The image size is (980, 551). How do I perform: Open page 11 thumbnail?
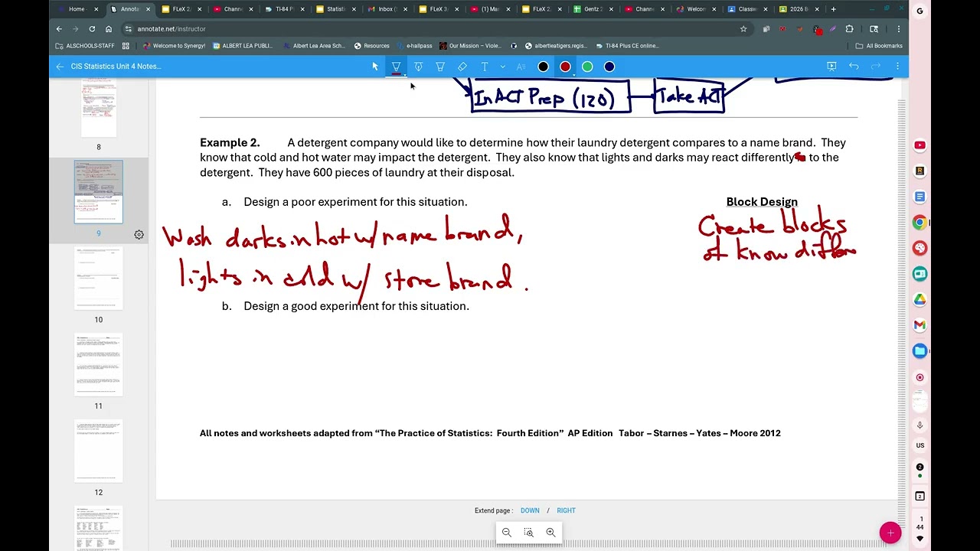(x=98, y=364)
